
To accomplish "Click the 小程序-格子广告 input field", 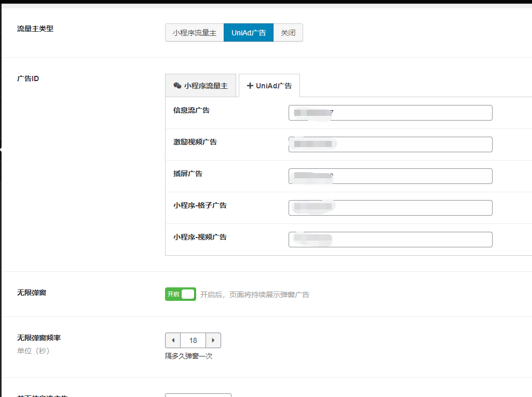I will click(x=390, y=207).
